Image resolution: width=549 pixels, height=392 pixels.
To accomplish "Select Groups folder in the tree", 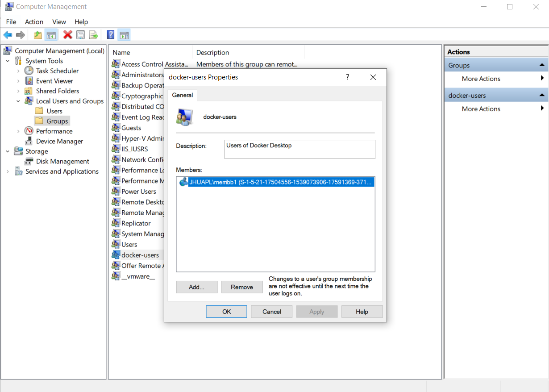I will coord(57,121).
